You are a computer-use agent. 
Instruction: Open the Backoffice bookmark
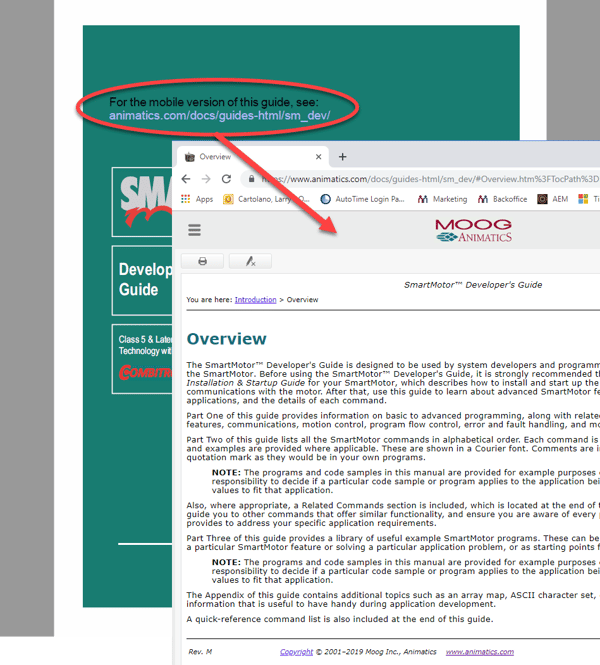point(502,199)
